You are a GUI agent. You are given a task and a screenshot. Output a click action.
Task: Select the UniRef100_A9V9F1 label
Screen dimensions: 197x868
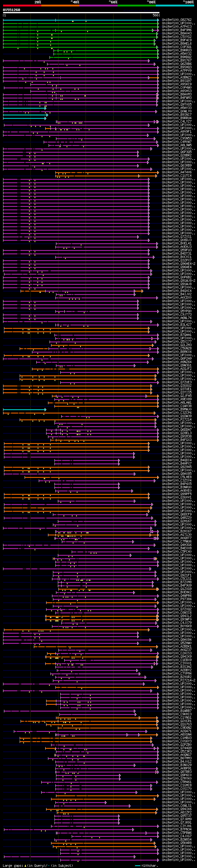coord(177,132)
